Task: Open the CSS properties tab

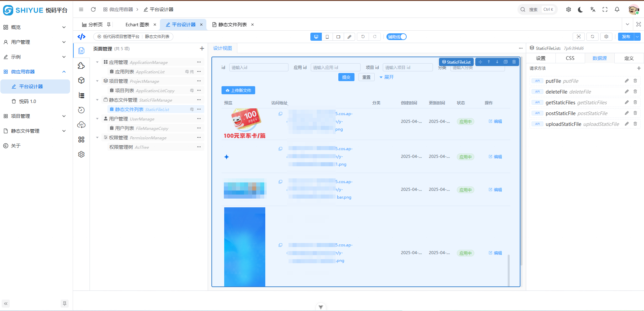Action: click(570, 58)
